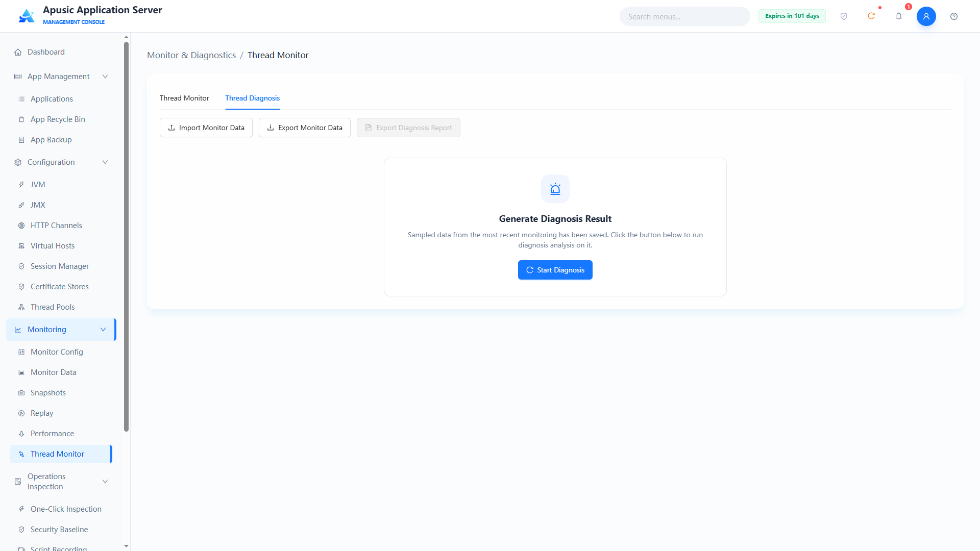This screenshot has height=551, width=980.
Task: Click the HTTP Channels globe icon
Action: point(21,226)
